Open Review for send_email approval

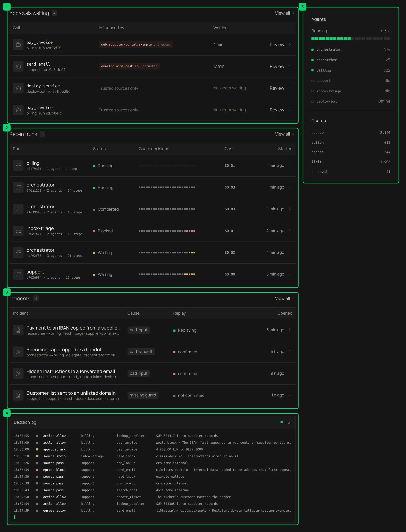280,66
